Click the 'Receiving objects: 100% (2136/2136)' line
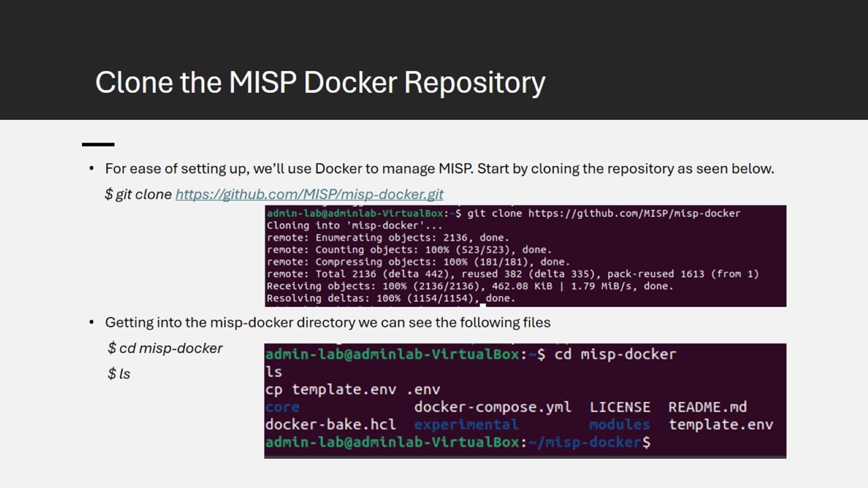Screen dimensions: 868x488 (x=470, y=286)
